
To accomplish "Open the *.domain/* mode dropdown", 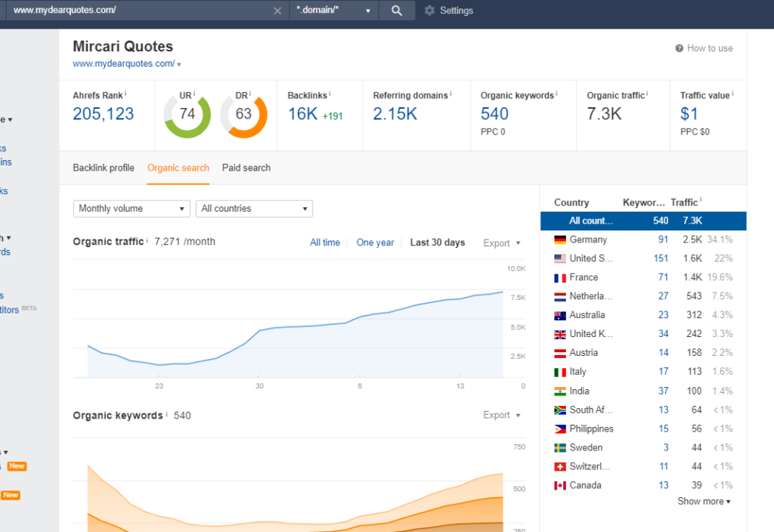I will click(x=333, y=11).
